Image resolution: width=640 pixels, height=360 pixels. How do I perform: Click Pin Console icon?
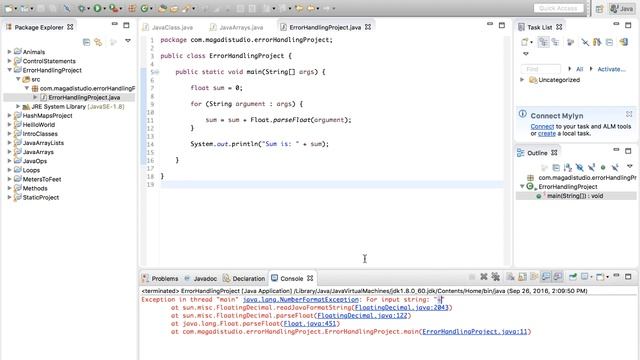coord(573,277)
